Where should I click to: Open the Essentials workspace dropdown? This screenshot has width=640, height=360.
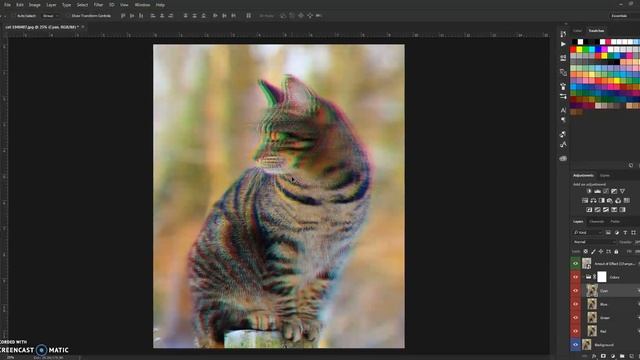click(624, 16)
